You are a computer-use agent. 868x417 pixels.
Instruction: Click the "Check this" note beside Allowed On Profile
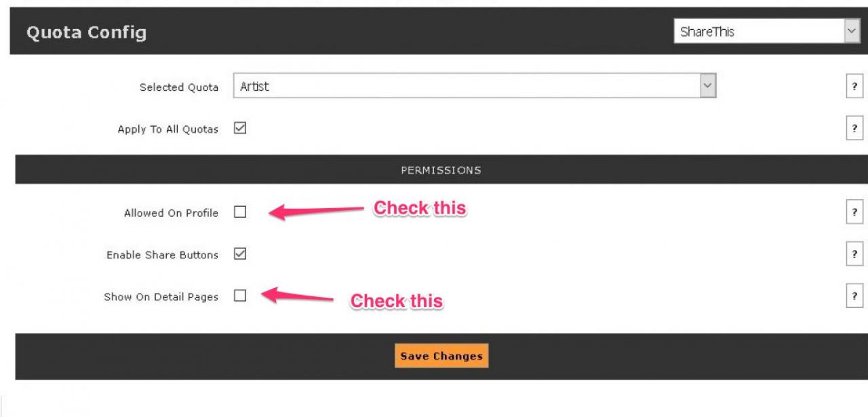[420, 208]
